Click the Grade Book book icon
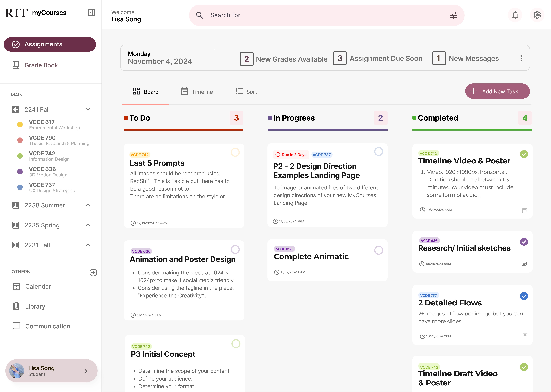The image size is (551, 392). click(16, 65)
